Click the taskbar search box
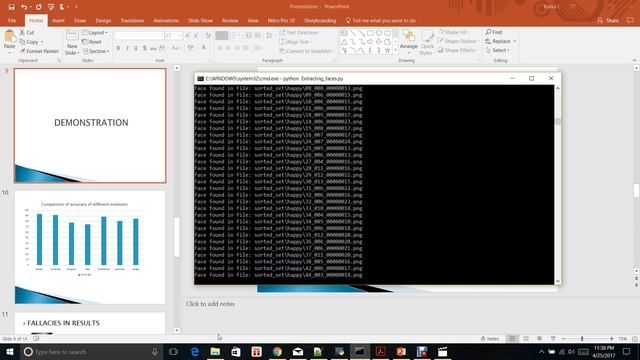This screenshot has width=640, height=360. [x=92, y=351]
